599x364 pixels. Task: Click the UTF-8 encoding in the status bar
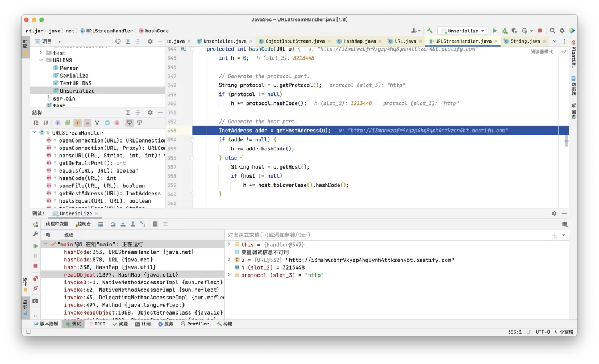tap(543, 332)
